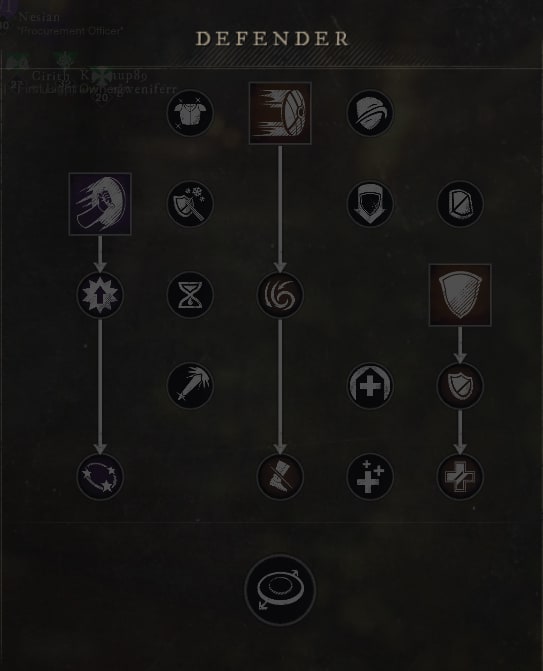Select the swooping shield passive node

(370, 113)
